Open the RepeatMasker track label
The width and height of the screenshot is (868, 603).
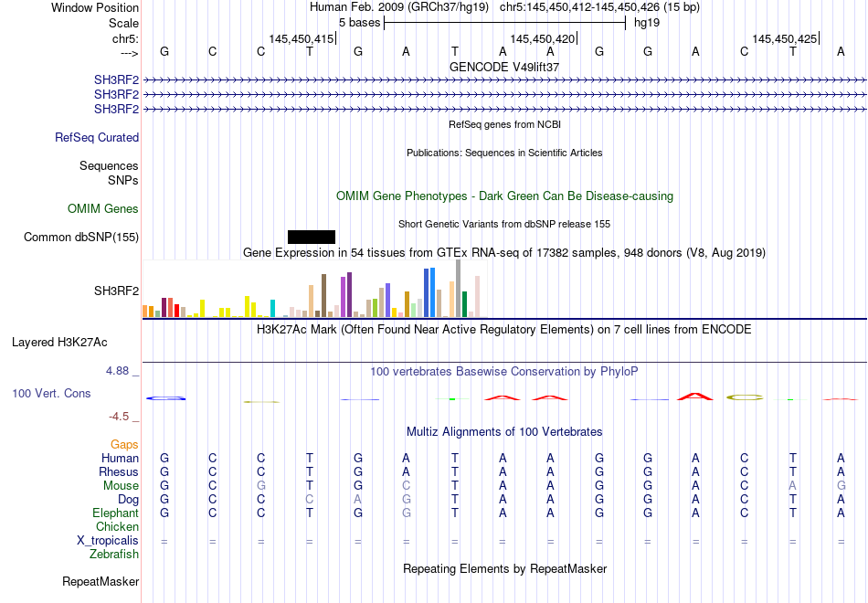coord(101,581)
